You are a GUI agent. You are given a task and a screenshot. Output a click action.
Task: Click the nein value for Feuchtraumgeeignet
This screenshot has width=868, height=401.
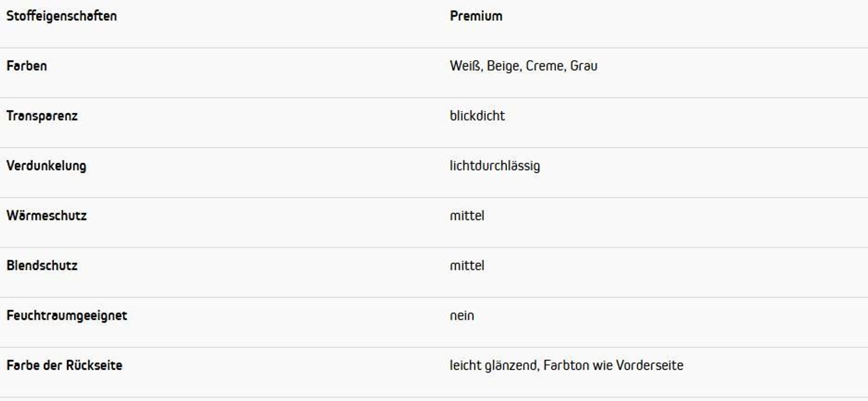coord(462,316)
